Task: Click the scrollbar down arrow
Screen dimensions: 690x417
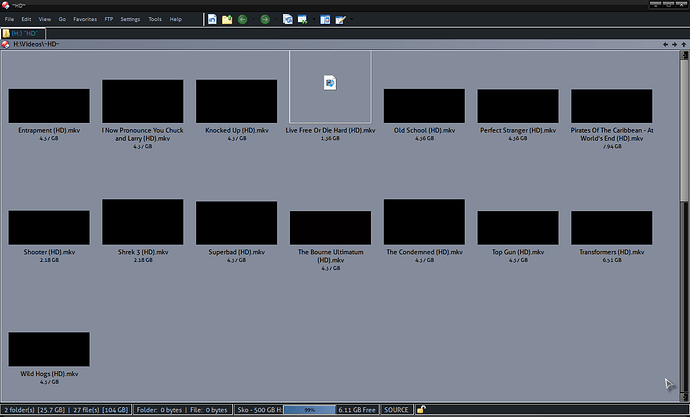Action: click(684, 397)
